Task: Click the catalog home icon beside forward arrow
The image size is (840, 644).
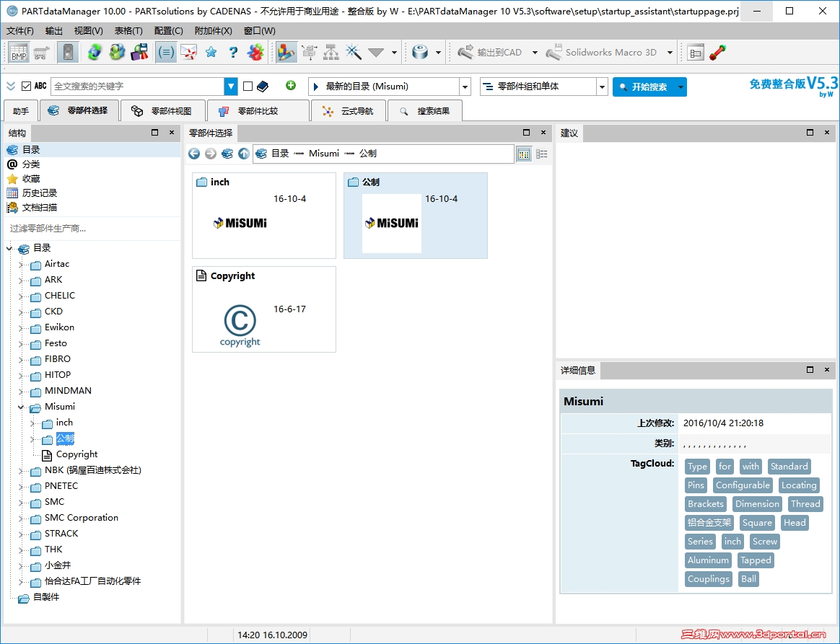Action: point(227,154)
